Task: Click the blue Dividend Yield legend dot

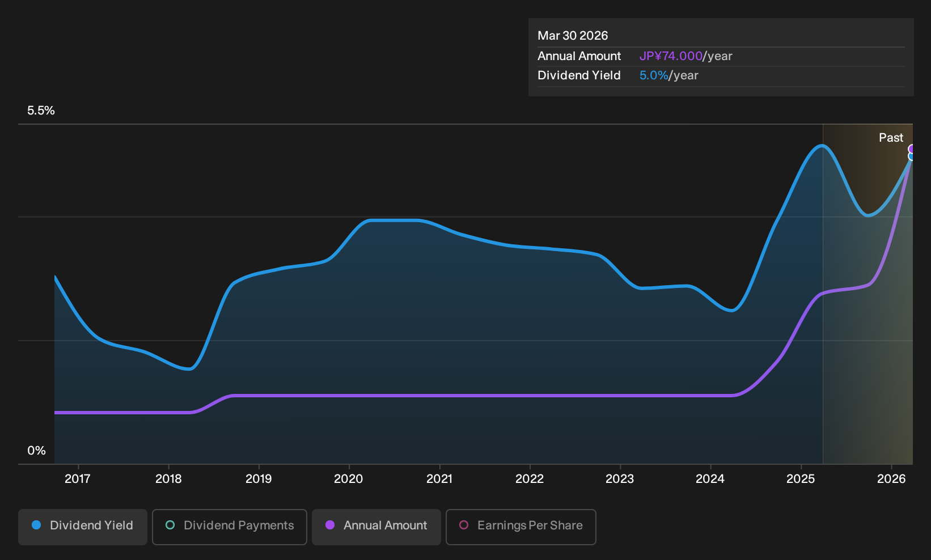Action: click(36, 525)
